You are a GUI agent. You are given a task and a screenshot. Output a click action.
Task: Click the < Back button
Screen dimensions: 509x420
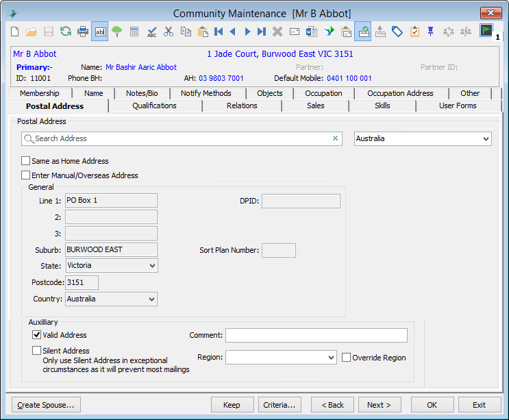click(x=332, y=405)
